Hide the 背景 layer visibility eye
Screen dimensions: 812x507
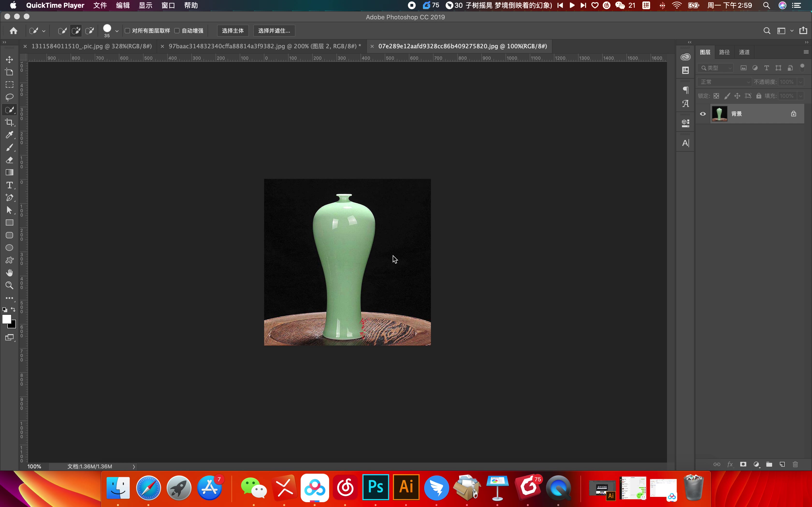pos(703,114)
